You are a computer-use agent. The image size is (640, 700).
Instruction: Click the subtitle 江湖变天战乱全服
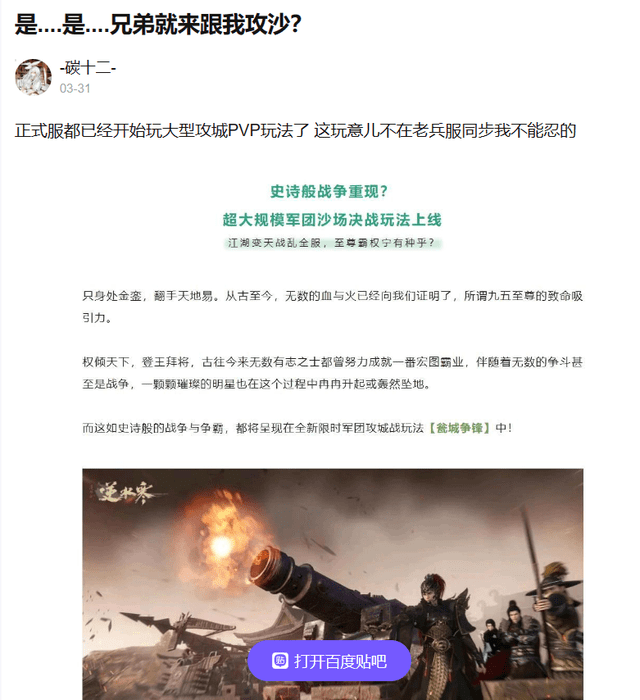tap(274, 243)
